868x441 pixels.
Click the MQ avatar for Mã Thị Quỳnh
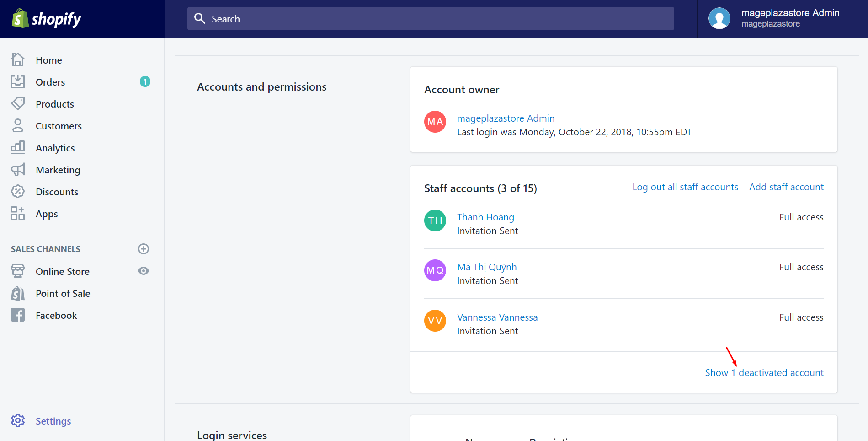tap(435, 270)
